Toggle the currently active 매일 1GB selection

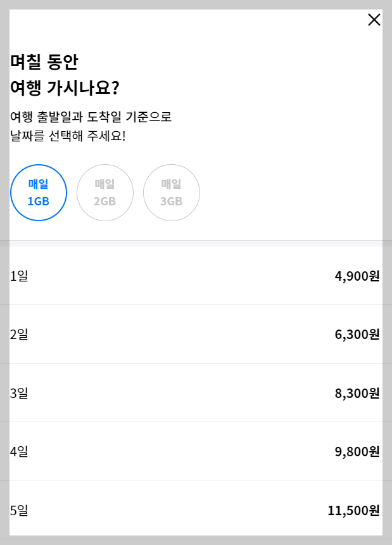[39, 193]
